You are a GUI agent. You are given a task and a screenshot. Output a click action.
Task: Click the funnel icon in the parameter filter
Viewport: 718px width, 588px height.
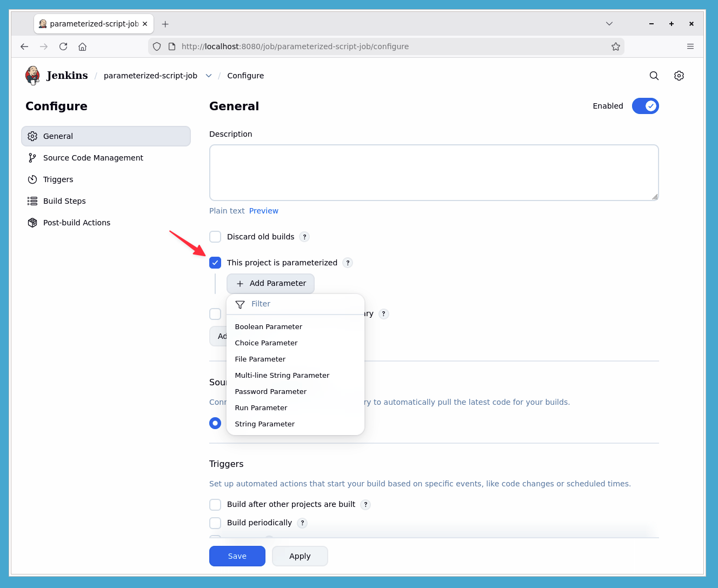click(x=240, y=304)
